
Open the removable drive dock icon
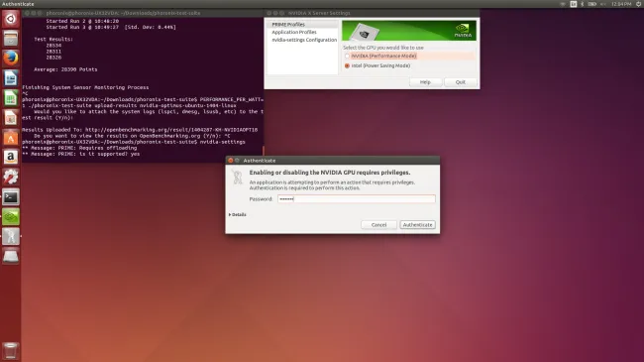click(11, 256)
